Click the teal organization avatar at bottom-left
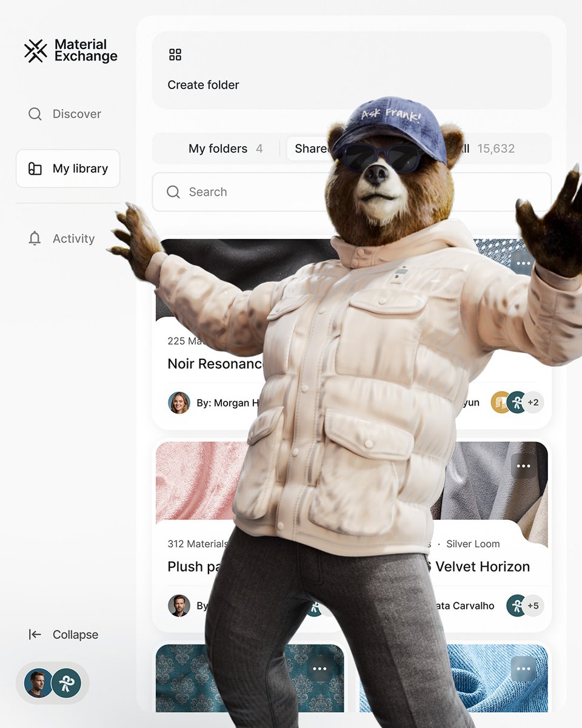The image size is (582, 728). pyautogui.click(x=66, y=683)
